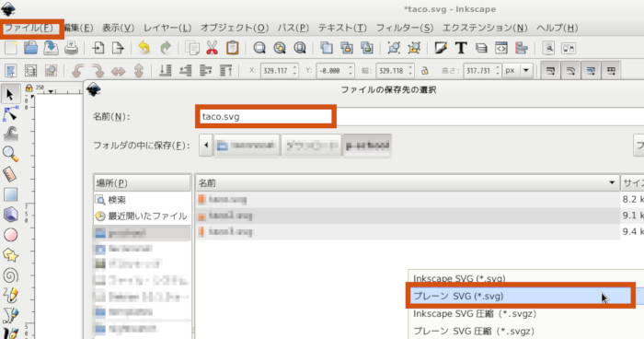Click the taco.svg file name field
This screenshot has width=644, height=339.
(266, 116)
